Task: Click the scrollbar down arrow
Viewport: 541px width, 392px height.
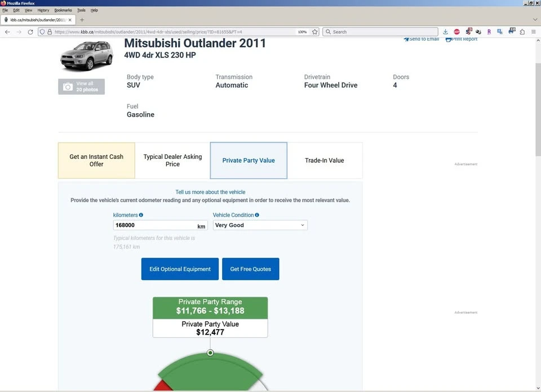Action: coord(538,387)
